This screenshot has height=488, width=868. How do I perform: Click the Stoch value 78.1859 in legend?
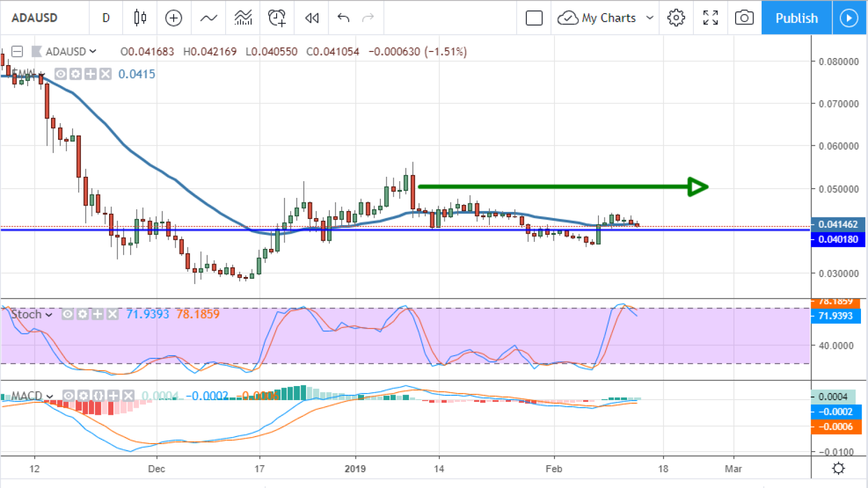198,314
